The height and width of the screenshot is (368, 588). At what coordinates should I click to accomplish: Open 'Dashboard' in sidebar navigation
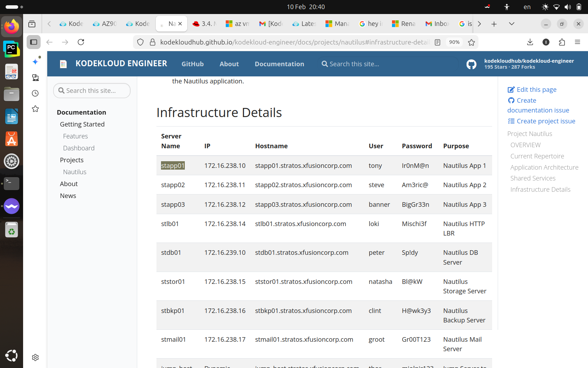coord(79,148)
